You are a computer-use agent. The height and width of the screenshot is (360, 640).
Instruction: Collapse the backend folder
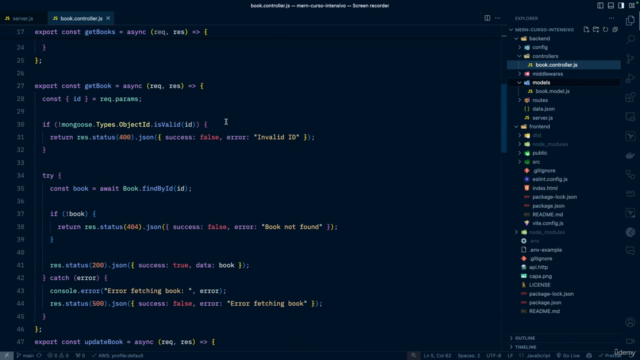[539, 38]
